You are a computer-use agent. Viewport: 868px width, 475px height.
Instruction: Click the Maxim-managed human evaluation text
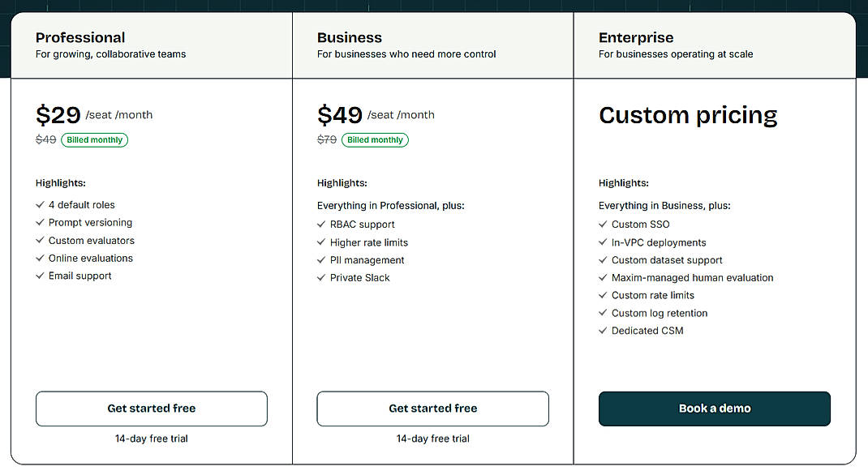(x=693, y=278)
